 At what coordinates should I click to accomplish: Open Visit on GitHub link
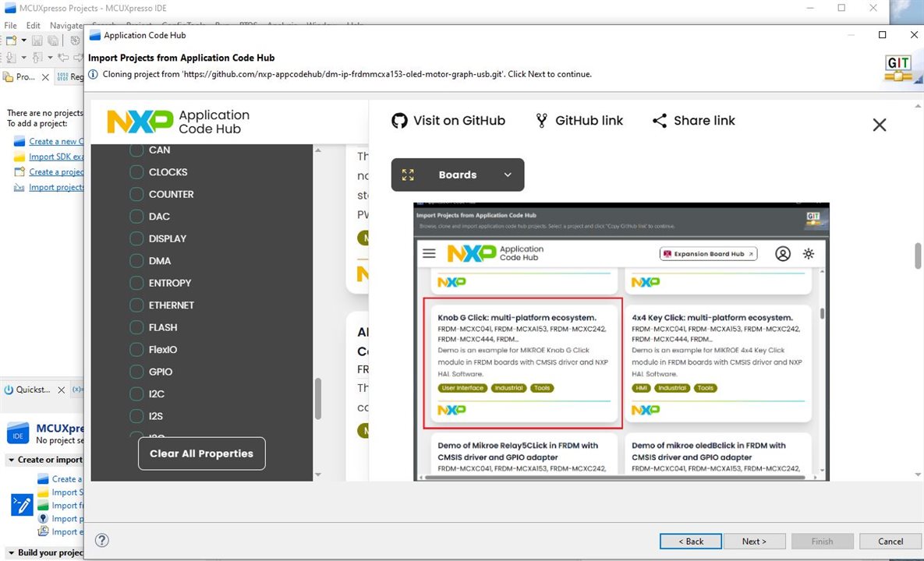(x=448, y=121)
